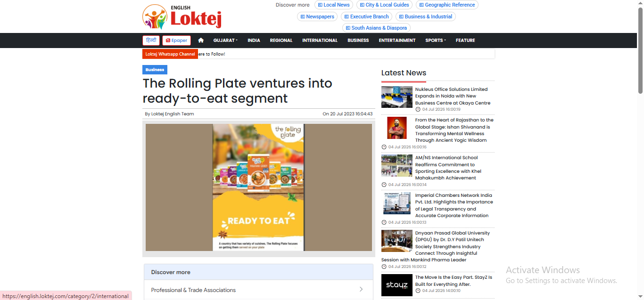Click the Latest News heading

[404, 73]
